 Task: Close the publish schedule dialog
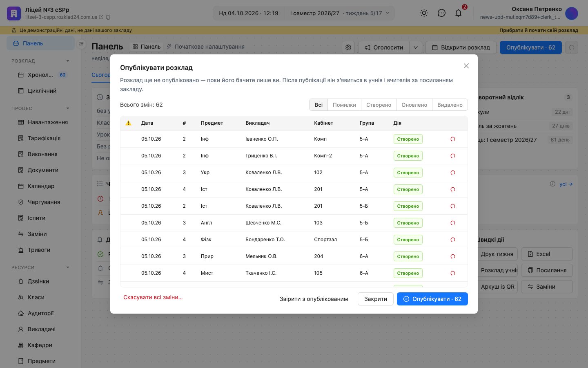coord(466,66)
